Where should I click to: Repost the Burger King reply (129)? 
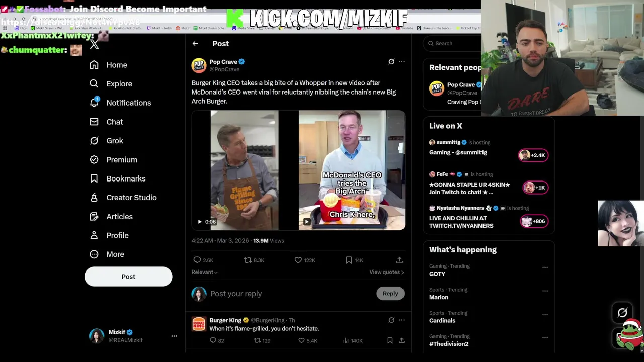click(257, 340)
